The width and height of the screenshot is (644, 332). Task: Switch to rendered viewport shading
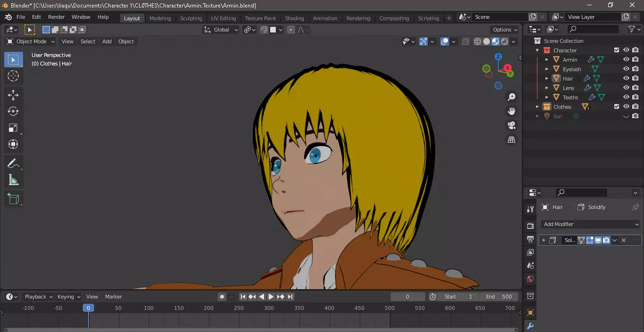(504, 41)
